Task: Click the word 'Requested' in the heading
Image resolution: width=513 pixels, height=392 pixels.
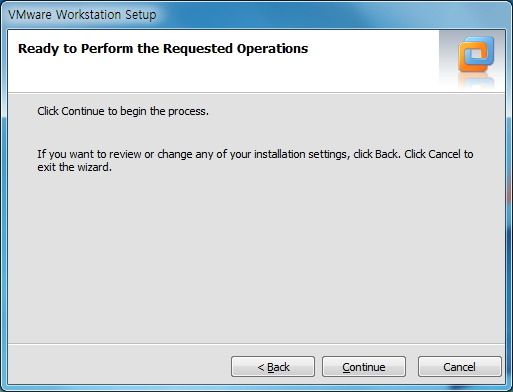Action: tap(198, 49)
